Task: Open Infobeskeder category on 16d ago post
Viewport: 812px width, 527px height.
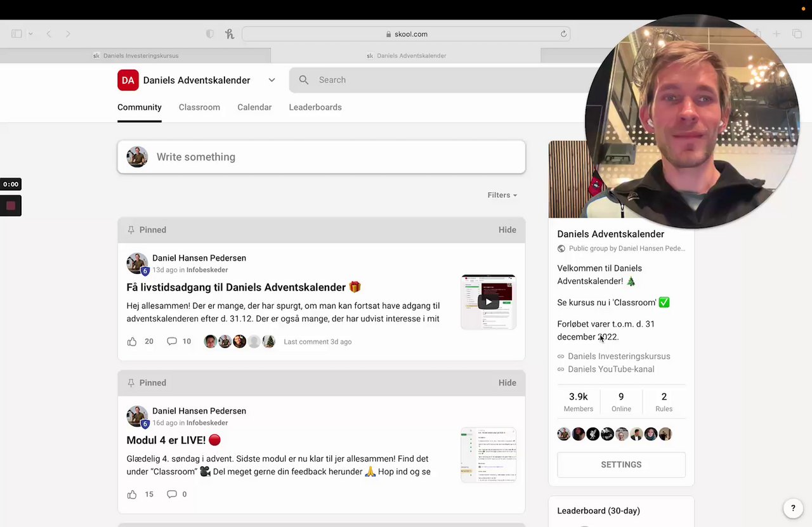Action: click(207, 423)
